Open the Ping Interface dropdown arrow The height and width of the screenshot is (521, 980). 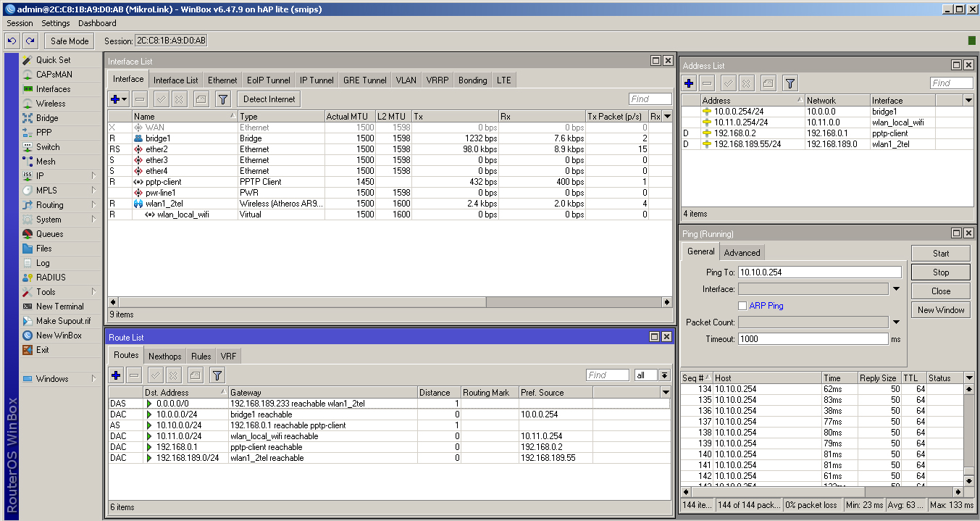pyautogui.click(x=896, y=289)
